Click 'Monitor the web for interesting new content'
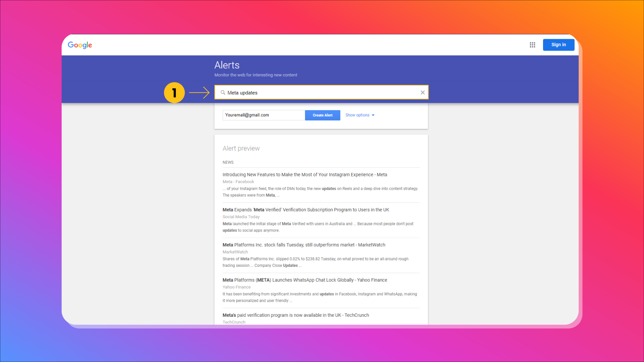Viewport: 644px width, 362px height. point(256,75)
